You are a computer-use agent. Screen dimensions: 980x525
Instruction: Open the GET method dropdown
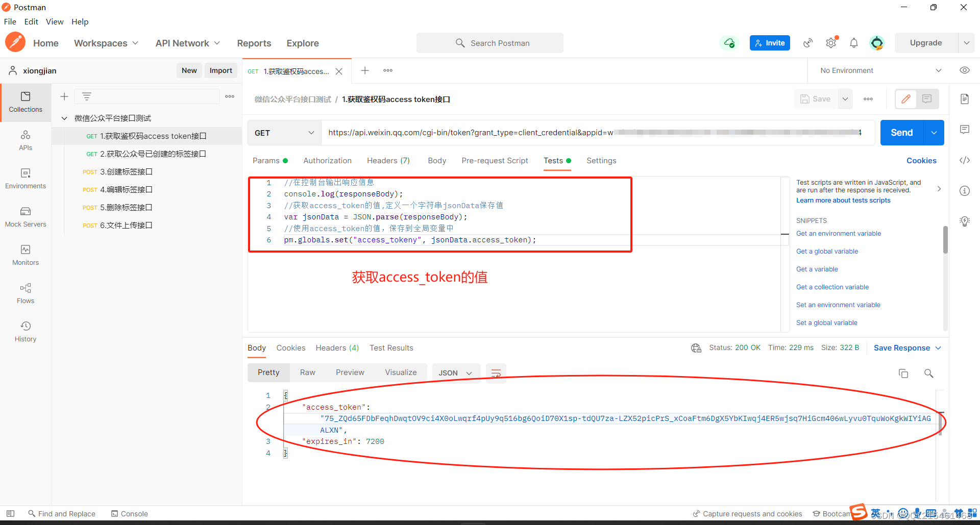click(284, 133)
